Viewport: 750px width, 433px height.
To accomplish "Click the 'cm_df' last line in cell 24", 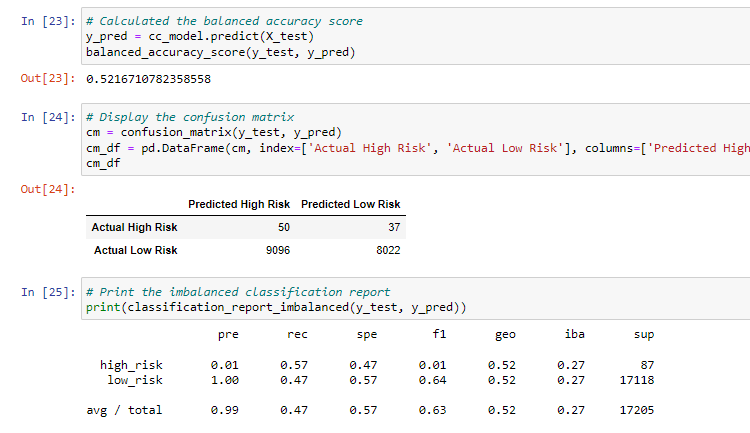I will [x=103, y=164].
